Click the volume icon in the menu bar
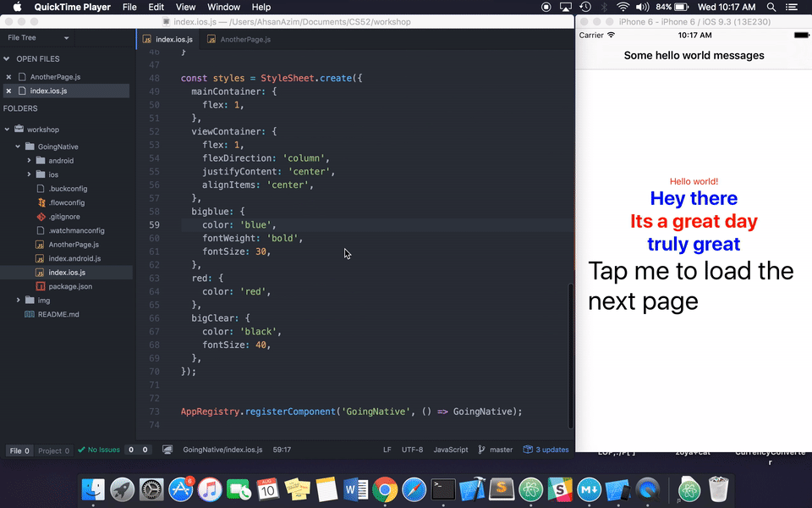812x508 pixels. (x=642, y=7)
